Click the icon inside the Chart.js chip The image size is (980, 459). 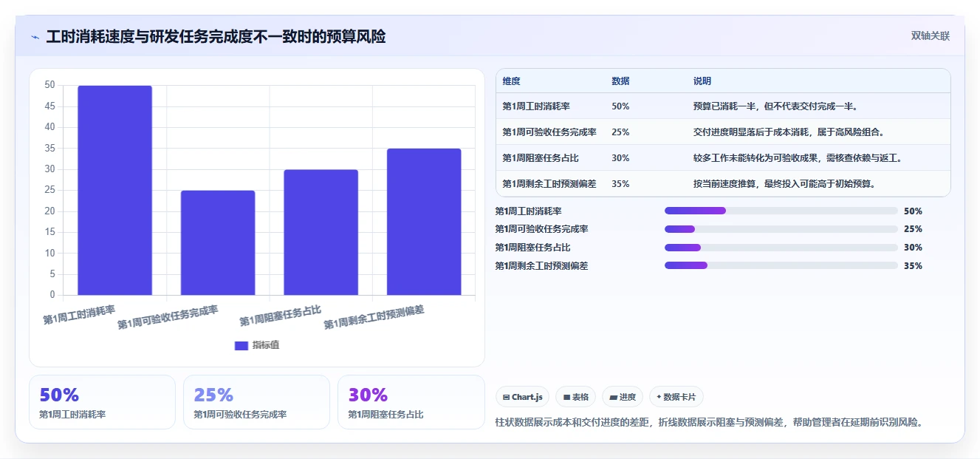click(506, 397)
